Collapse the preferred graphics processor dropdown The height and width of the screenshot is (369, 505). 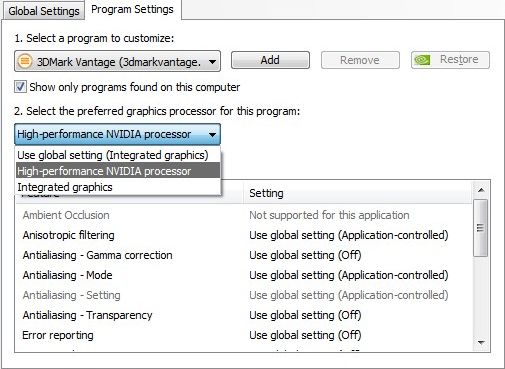click(x=212, y=134)
